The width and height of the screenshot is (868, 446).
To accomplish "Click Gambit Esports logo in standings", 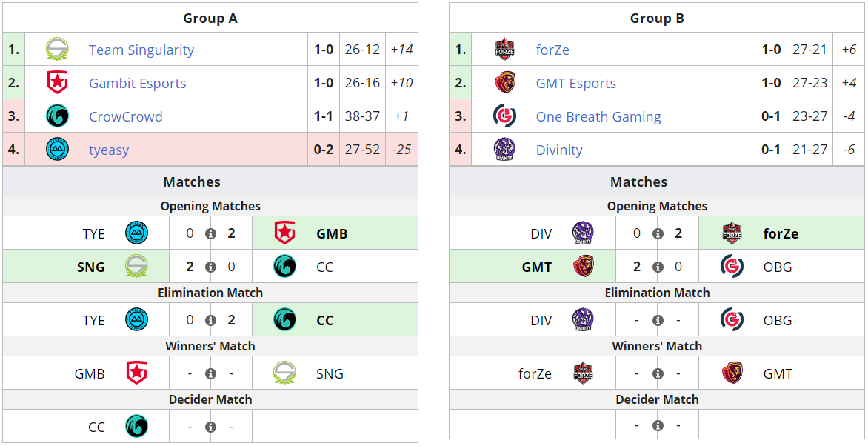I will coord(57,83).
